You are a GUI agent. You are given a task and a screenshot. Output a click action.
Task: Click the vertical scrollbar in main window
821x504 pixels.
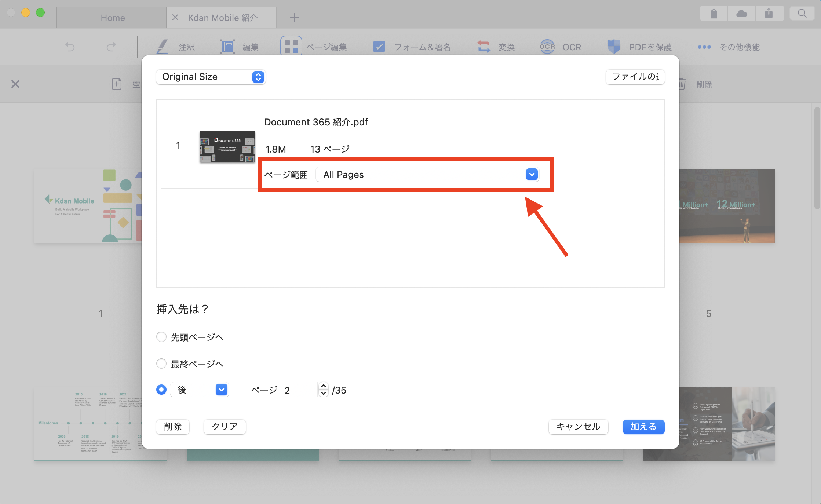817,158
